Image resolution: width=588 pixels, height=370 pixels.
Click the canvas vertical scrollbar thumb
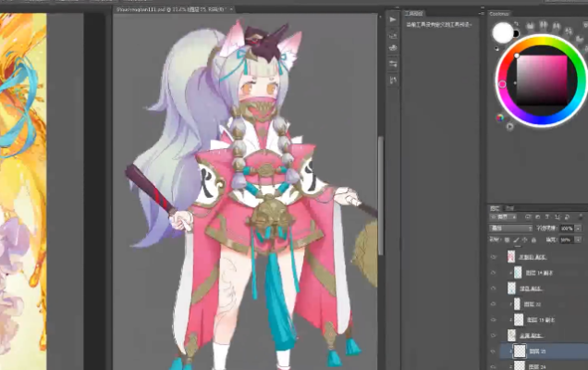(x=381, y=195)
